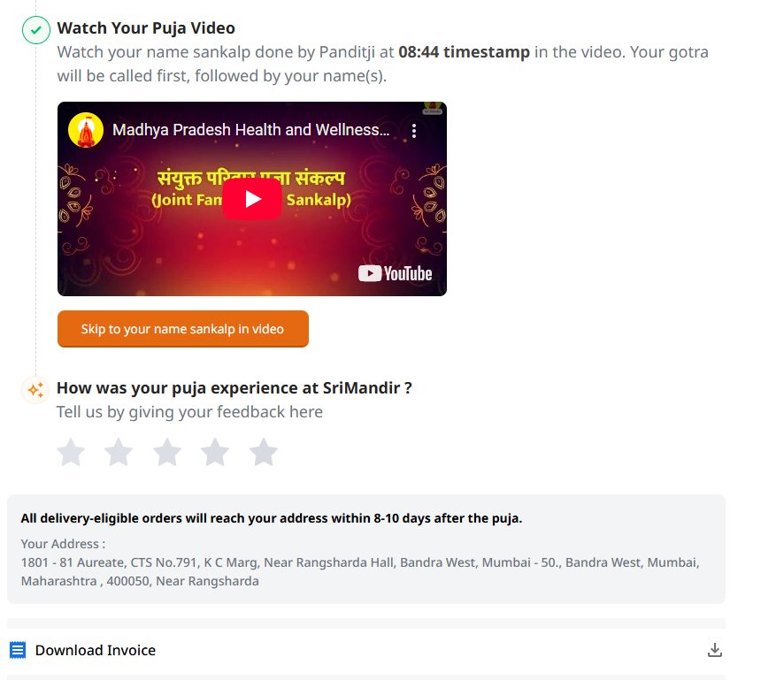Screen dimensions: 784x680
Task: Click the delivery address text block
Action: point(360,571)
